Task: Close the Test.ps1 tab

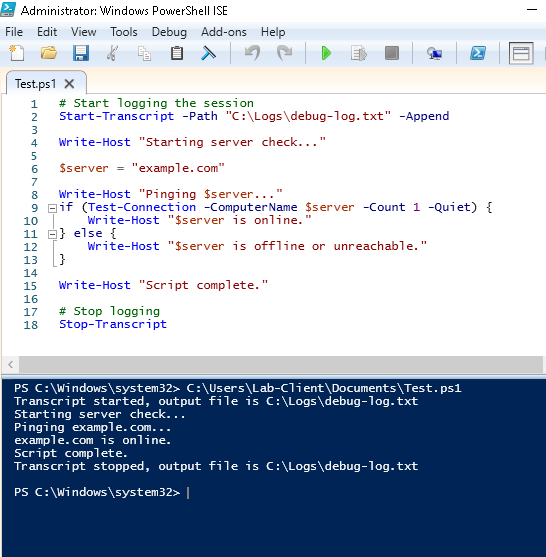Action: coord(69,84)
